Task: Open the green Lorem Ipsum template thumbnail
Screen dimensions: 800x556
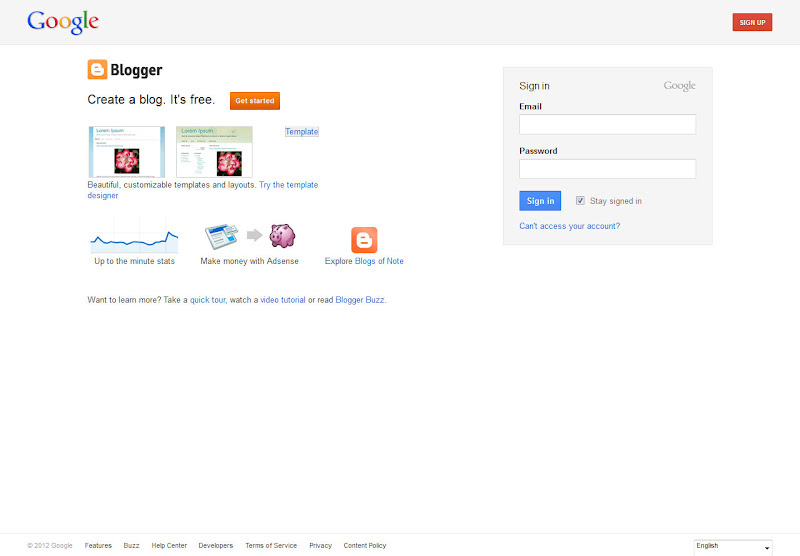Action: [214, 152]
